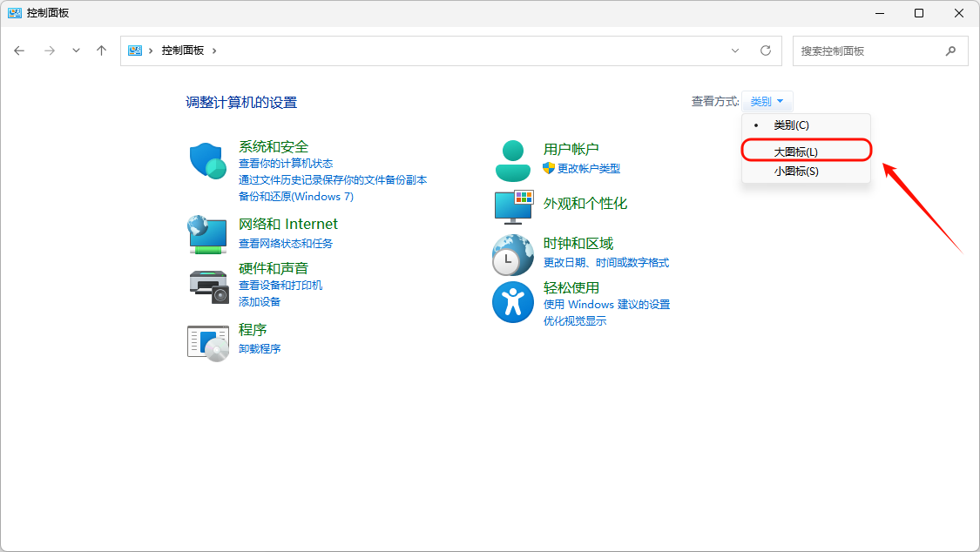Click the Clock and Region globe icon
Viewport: 980px width, 552px height.
coord(513,255)
